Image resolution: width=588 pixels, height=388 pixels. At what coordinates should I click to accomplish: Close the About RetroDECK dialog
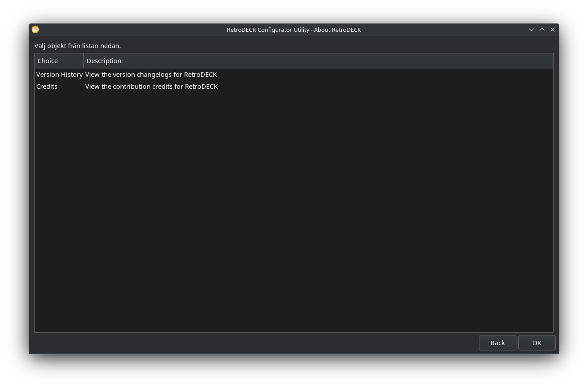pyautogui.click(x=553, y=30)
